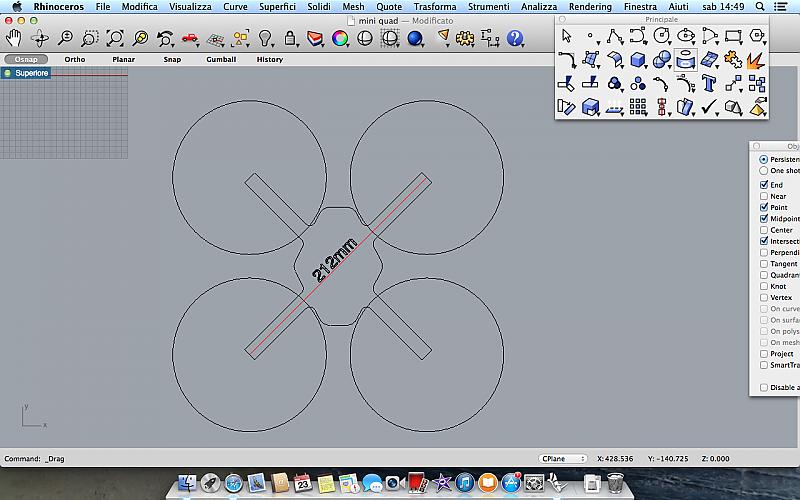800x500 pixels.
Task: Click the red car render icon
Action: click(x=190, y=39)
